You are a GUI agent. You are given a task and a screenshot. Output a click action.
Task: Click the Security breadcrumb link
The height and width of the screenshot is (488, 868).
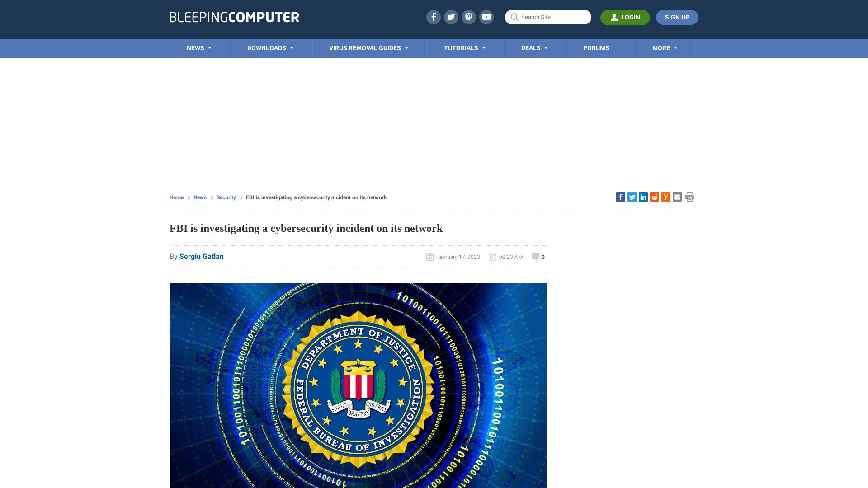coord(226,197)
